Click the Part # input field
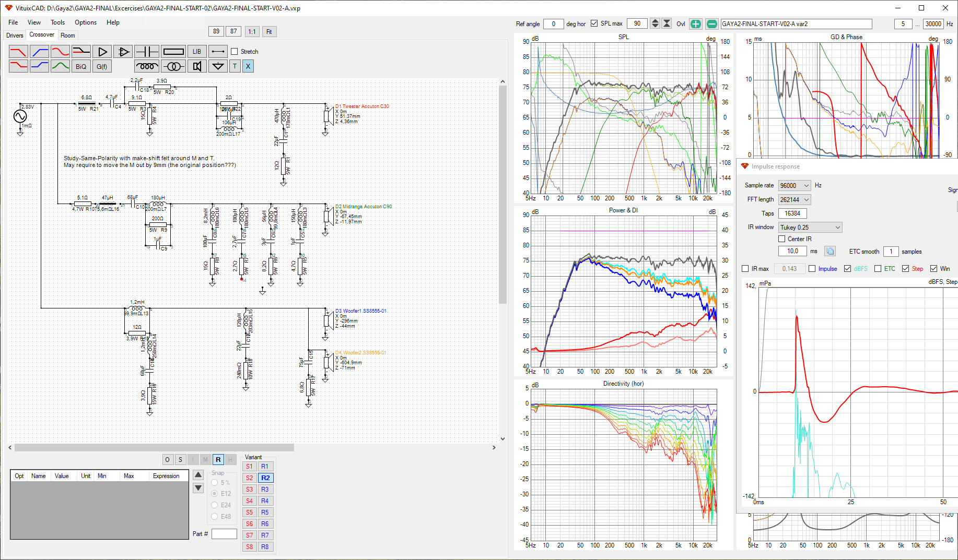 click(224, 533)
